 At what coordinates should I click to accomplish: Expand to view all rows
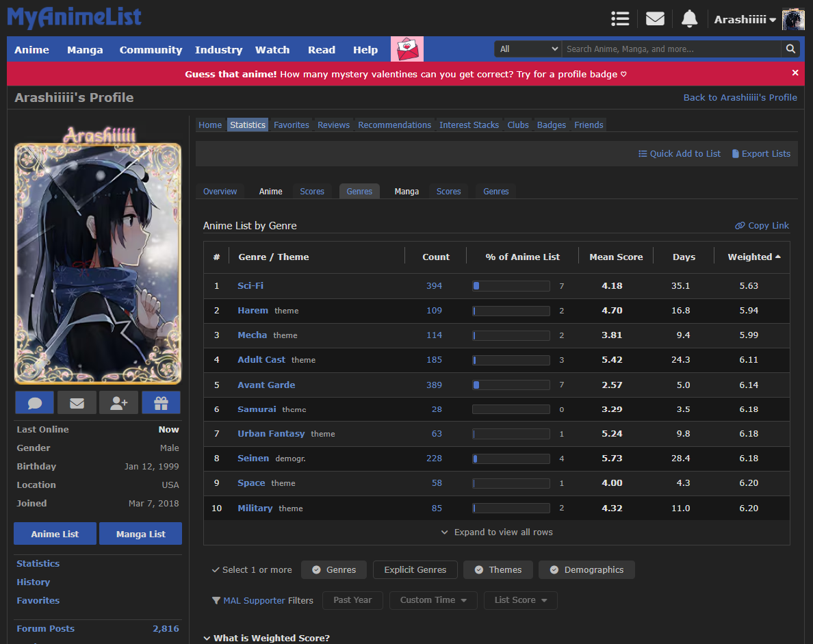point(497,532)
